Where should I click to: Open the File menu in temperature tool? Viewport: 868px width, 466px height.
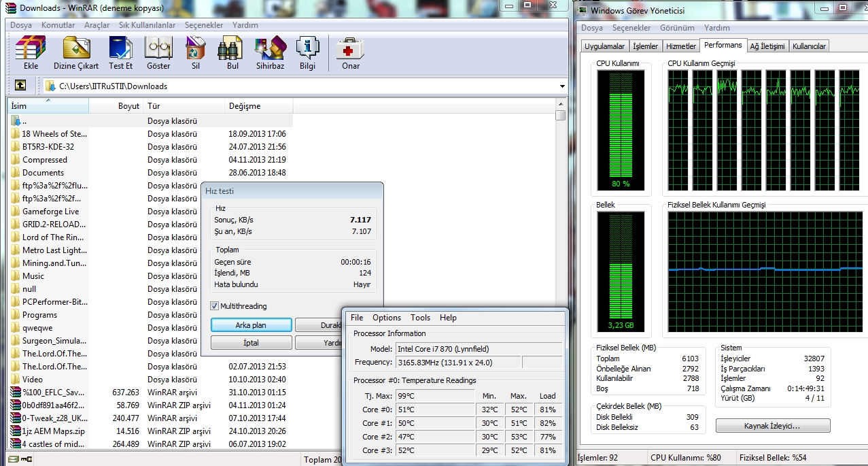(x=357, y=318)
